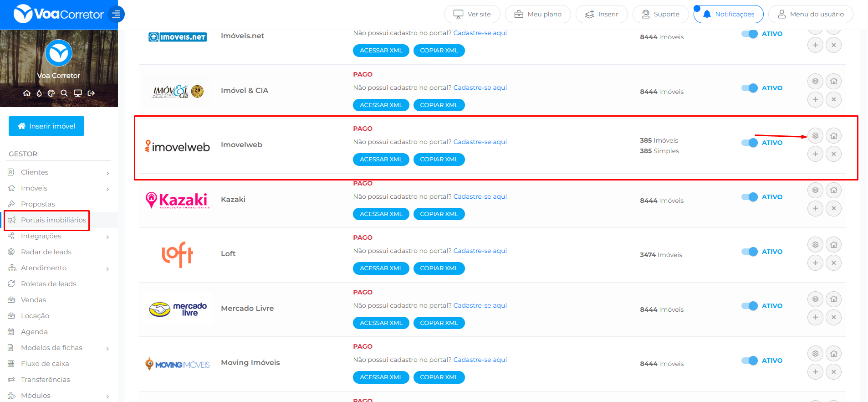
Task: Click COPIAR XML for the Kazaki portal
Action: coord(439,214)
